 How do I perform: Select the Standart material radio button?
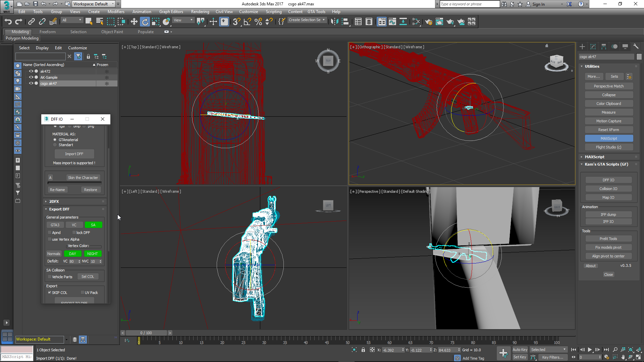(55, 145)
